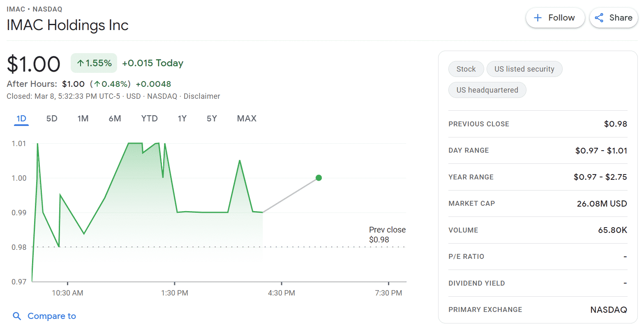Image resolution: width=644 pixels, height=328 pixels.
Task: Show the 6M chart range
Action: [x=115, y=119]
